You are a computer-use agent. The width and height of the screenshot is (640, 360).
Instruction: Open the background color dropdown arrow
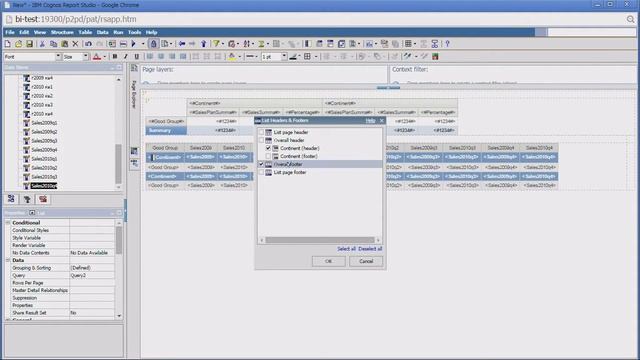coord(240,57)
